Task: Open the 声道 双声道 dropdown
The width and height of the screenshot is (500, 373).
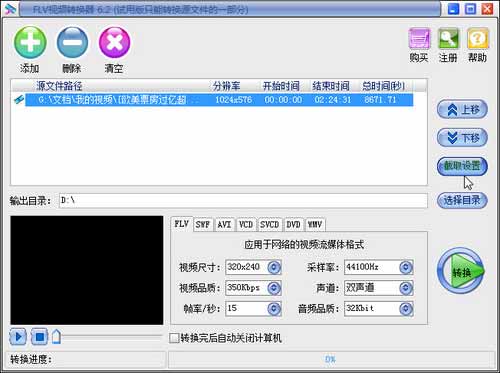Action: [x=406, y=288]
